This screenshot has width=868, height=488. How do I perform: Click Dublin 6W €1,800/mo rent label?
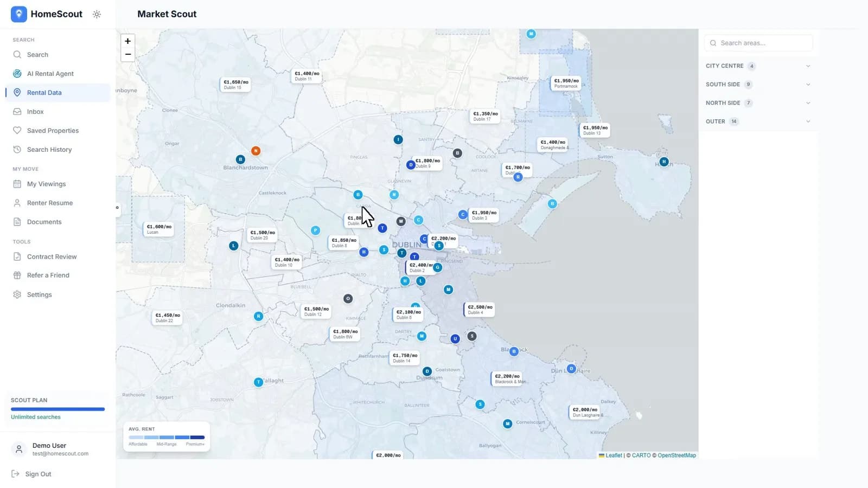345,334
